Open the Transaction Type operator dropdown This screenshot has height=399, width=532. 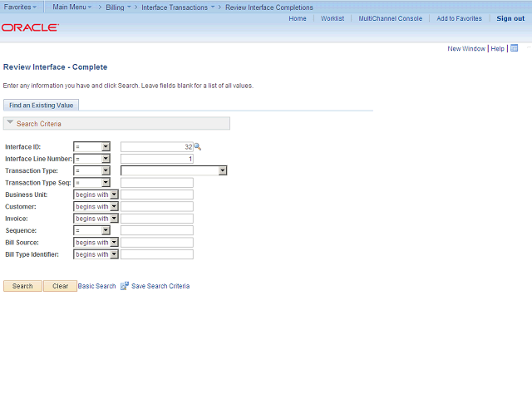tap(92, 170)
